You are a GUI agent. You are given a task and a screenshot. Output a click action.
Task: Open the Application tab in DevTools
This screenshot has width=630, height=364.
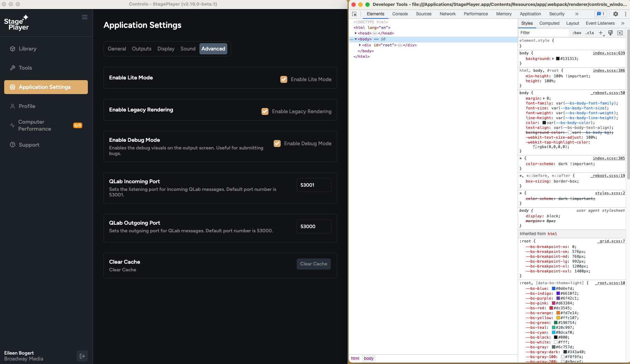(x=530, y=14)
